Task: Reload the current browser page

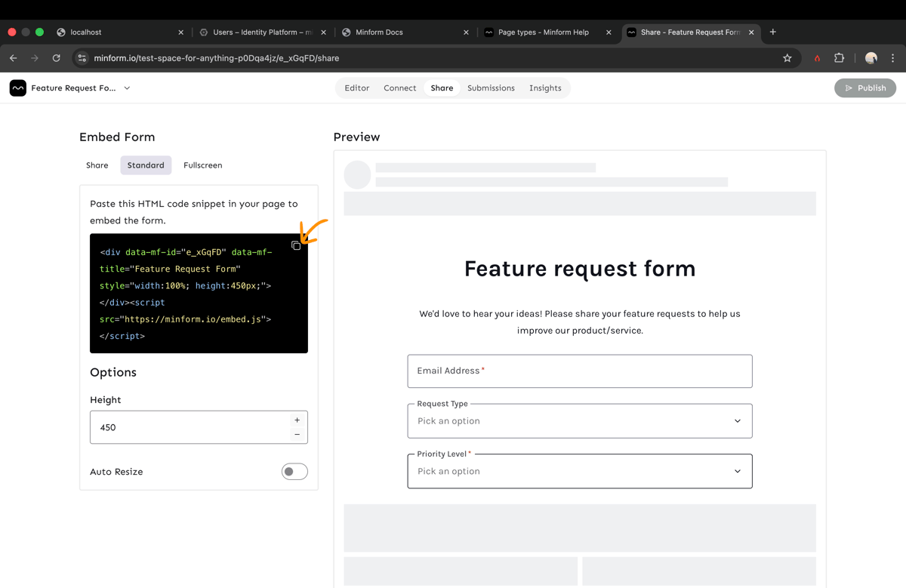Action: [56, 58]
